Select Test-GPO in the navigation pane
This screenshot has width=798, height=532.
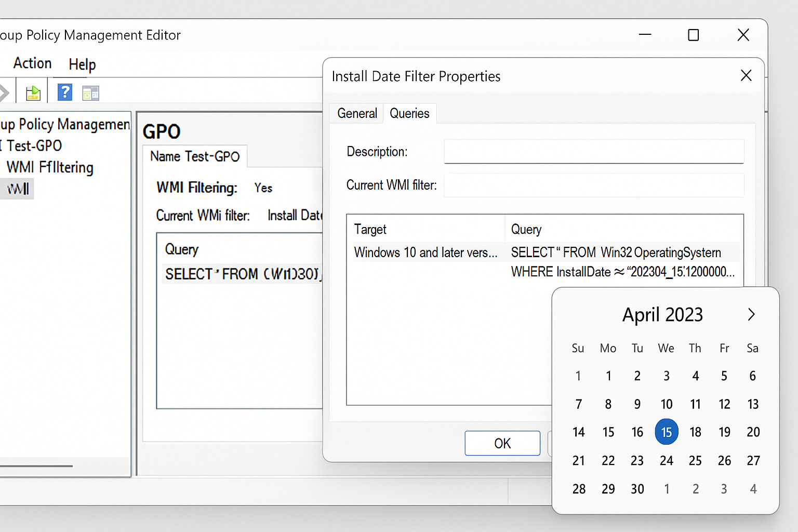point(32,145)
